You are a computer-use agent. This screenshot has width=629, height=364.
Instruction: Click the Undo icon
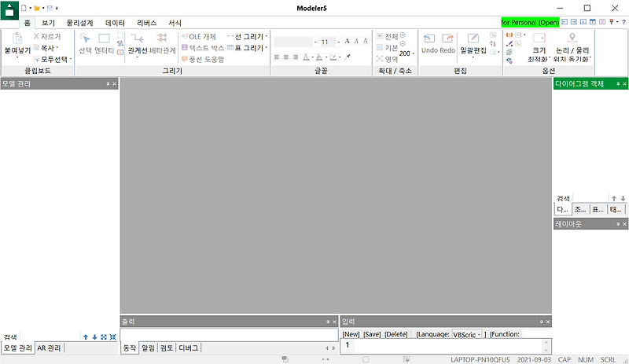[x=429, y=39]
